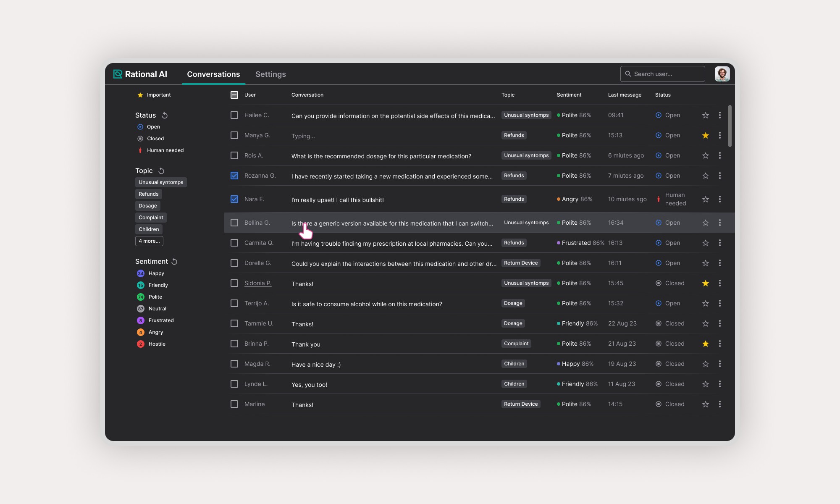840x504 pixels.
Task: Filter by Complaint topic in sidebar
Action: pyautogui.click(x=151, y=218)
